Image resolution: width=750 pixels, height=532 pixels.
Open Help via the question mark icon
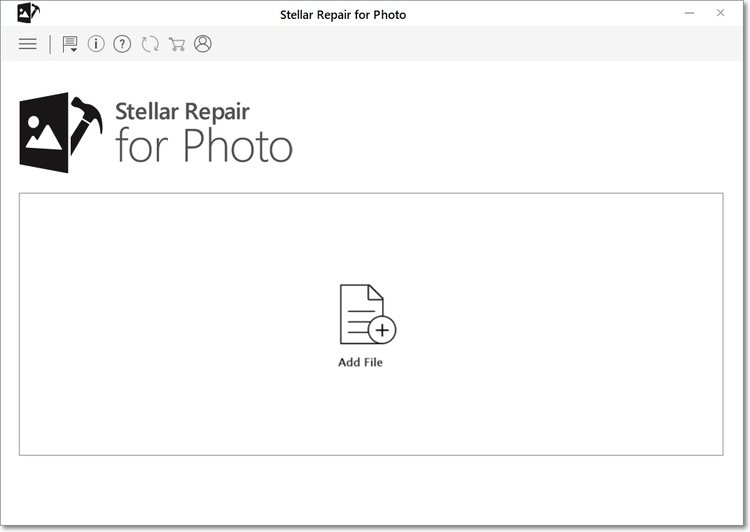pyautogui.click(x=122, y=44)
